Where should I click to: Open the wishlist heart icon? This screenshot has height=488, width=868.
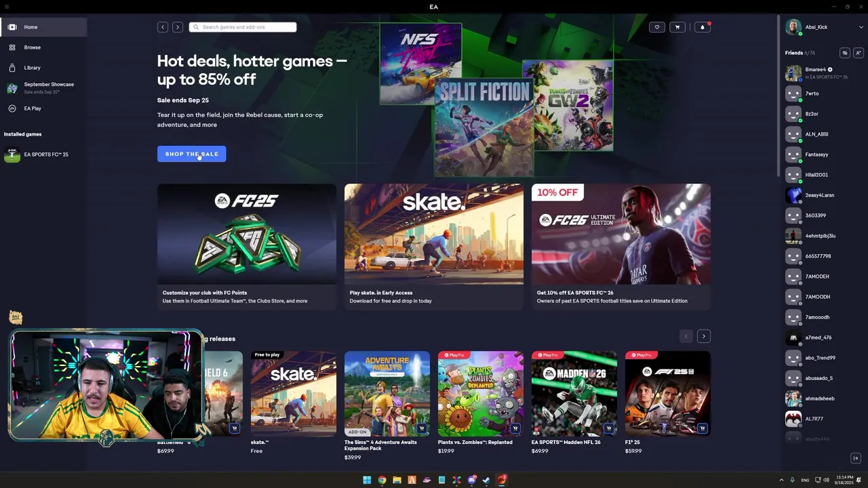click(656, 27)
